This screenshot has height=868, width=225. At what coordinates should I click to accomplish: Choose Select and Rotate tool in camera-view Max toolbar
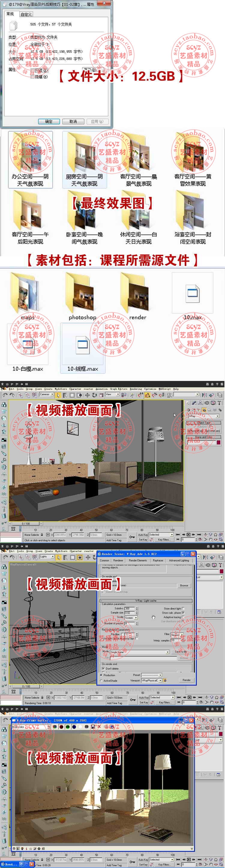(95, 395)
